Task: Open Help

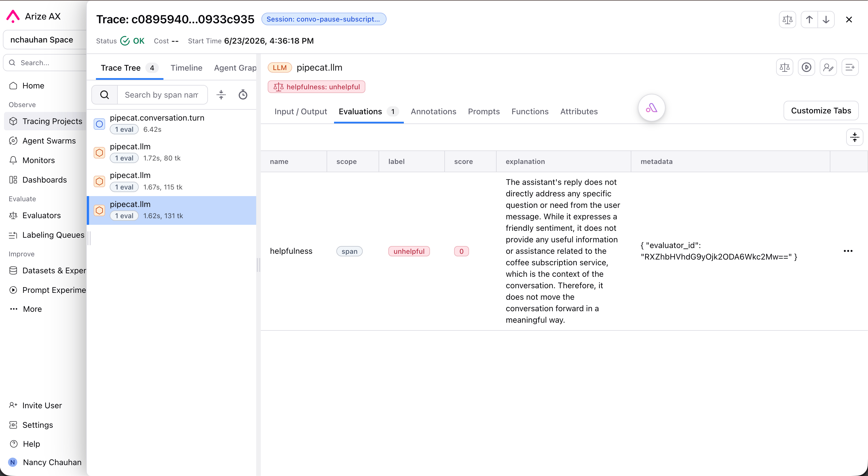Action: (x=31, y=444)
